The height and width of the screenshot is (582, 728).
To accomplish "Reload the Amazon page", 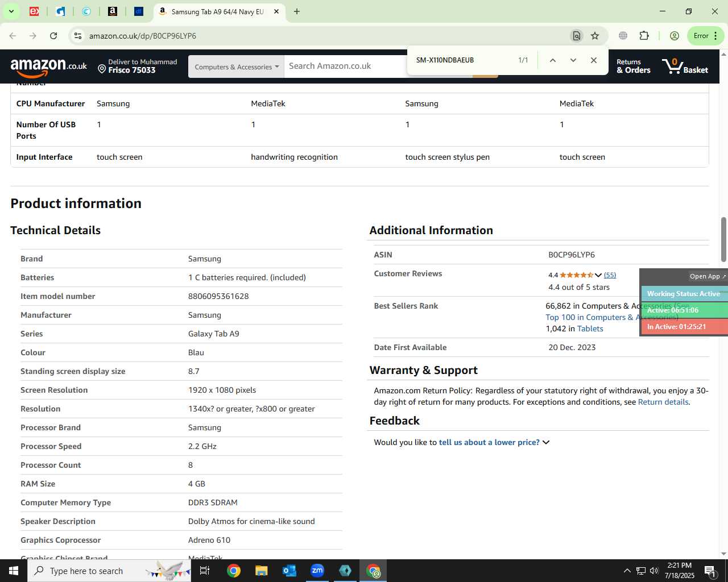I will coord(53,36).
